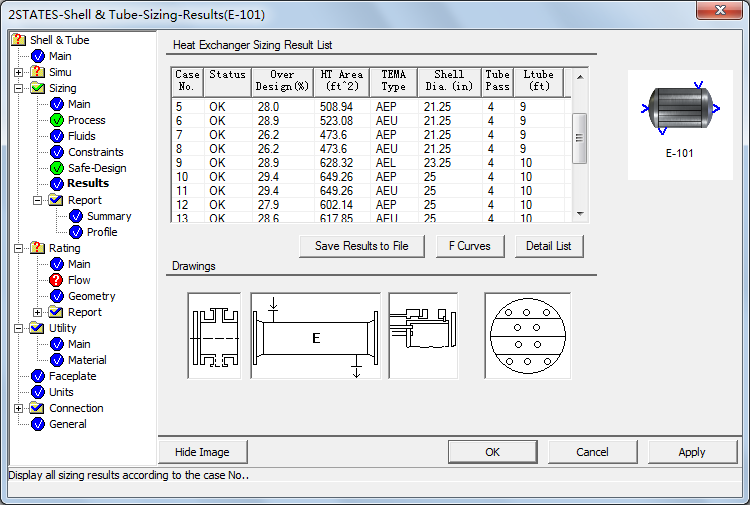The image size is (750, 505).
Task: Click the results list scrollbar thumb
Action: [580, 138]
